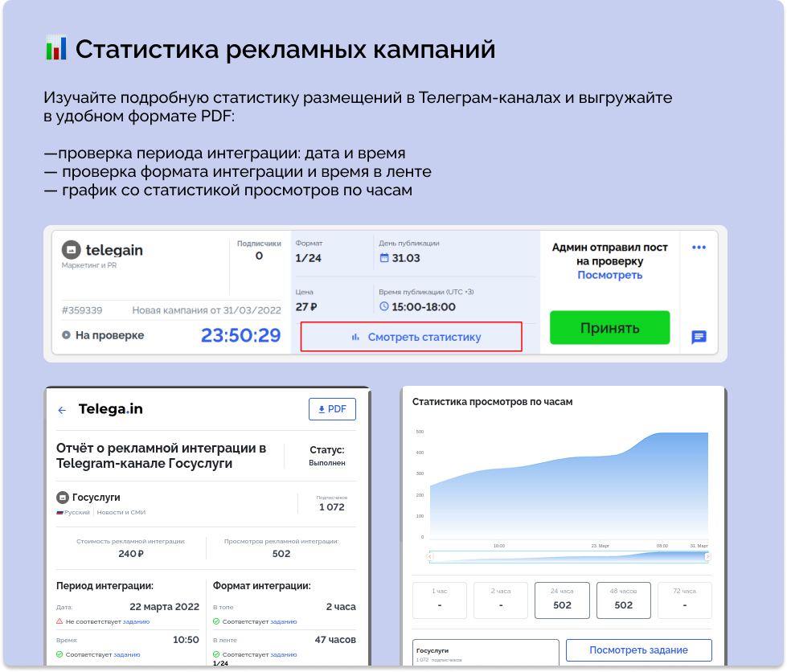Click campaign number #359339

[x=82, y=310]
